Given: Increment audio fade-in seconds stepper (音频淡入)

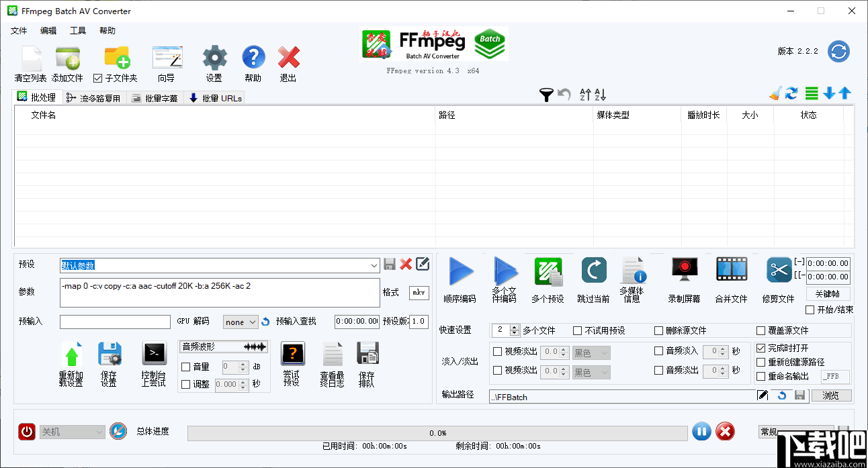Looking at the screenshot, I should [x=724, y=348].
